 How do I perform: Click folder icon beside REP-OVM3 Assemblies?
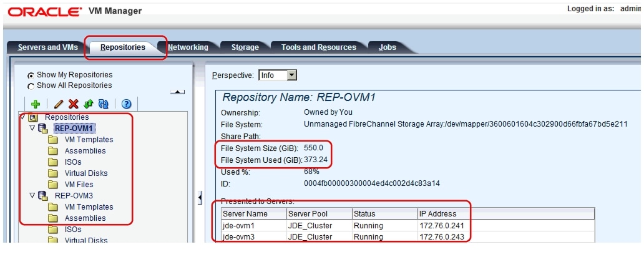click(x=52, y=218)
